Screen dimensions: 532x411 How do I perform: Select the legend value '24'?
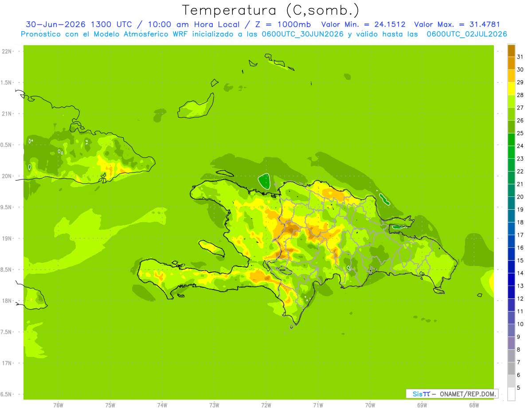click(x=520, y=146)
